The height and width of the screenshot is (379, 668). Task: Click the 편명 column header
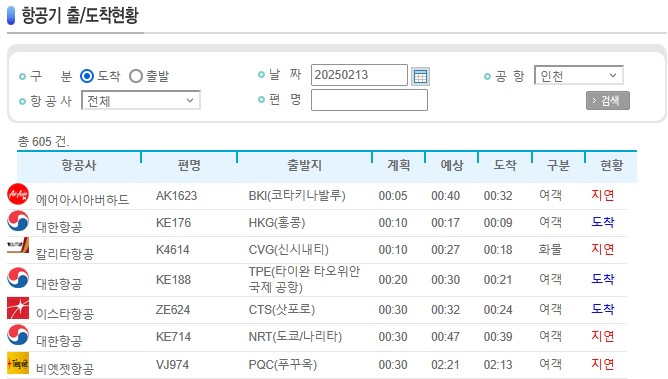pyautogui.click(x=189, y=165)
